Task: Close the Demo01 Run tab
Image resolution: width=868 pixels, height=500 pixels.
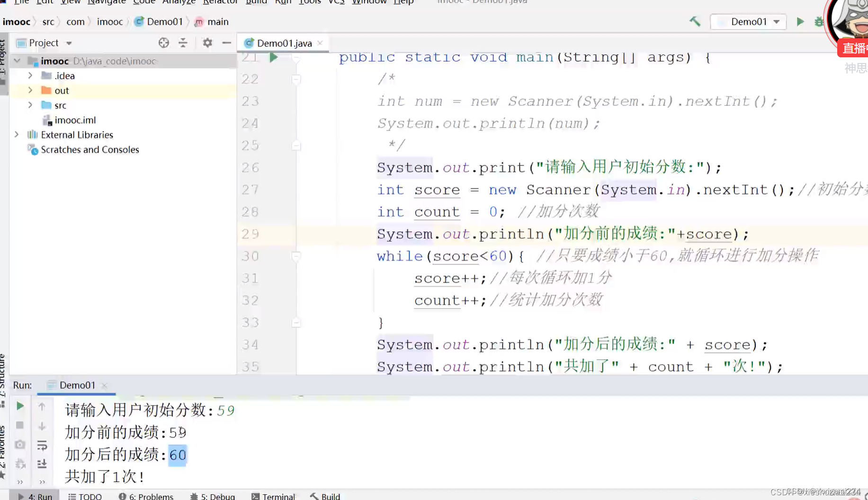Action: [x=104, y=385]
